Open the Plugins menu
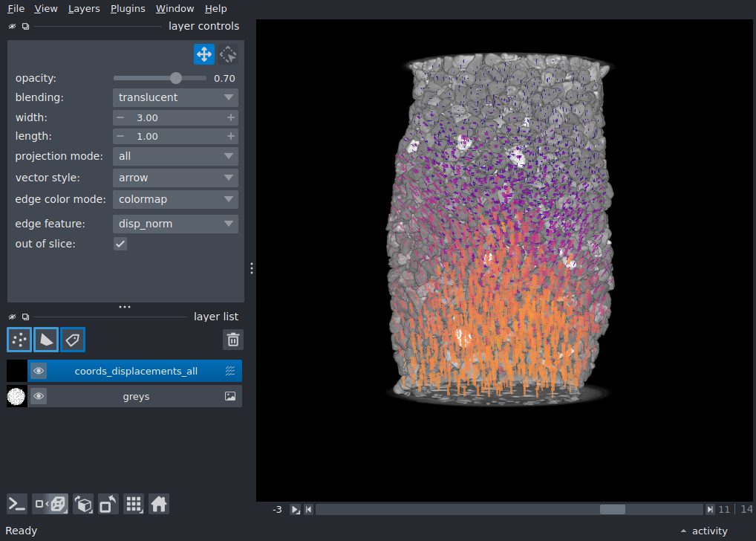756x541 pixels. point(128,9)
